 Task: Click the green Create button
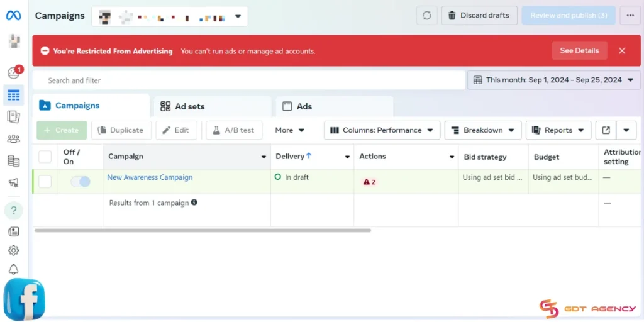point(62,130)
